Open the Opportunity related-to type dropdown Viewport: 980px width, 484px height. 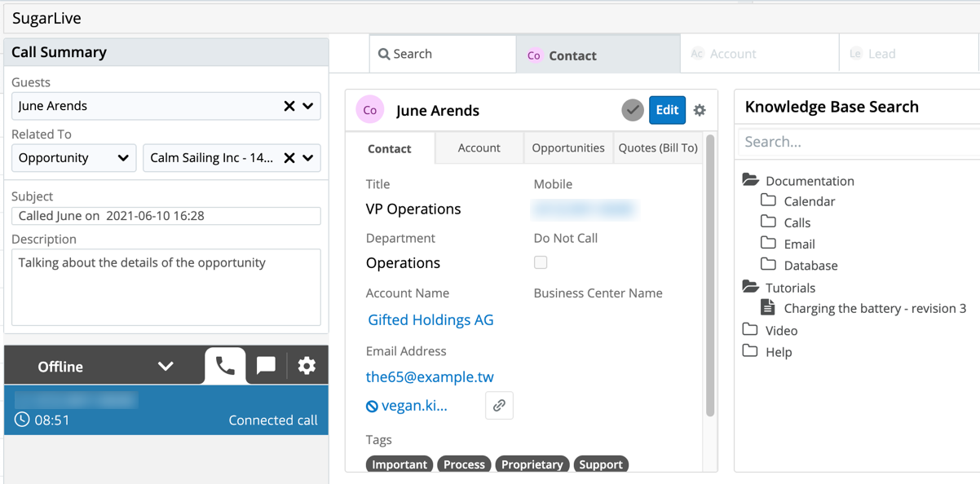(74, 158)
